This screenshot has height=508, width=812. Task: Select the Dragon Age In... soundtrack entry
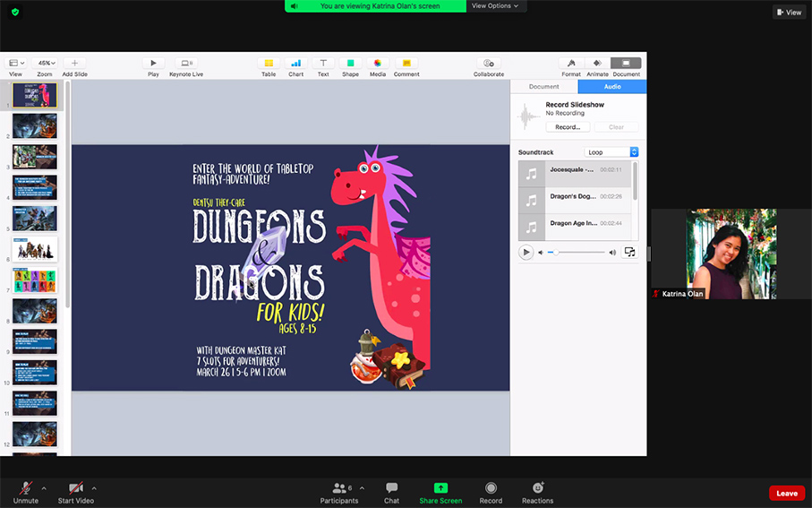click(x=575, y=227)
